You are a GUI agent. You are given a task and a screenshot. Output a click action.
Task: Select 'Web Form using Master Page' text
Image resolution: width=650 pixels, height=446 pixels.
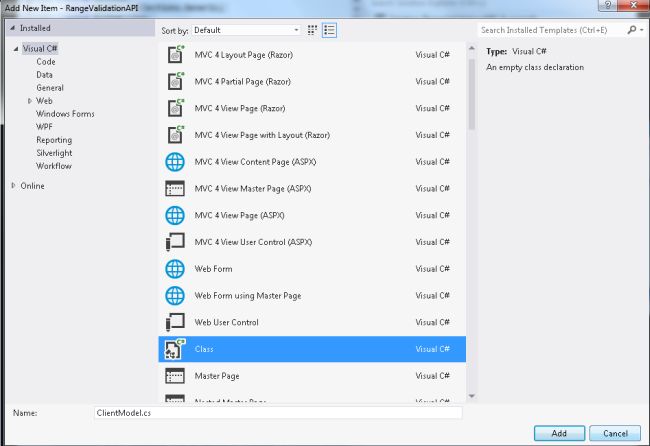[248, 296]
